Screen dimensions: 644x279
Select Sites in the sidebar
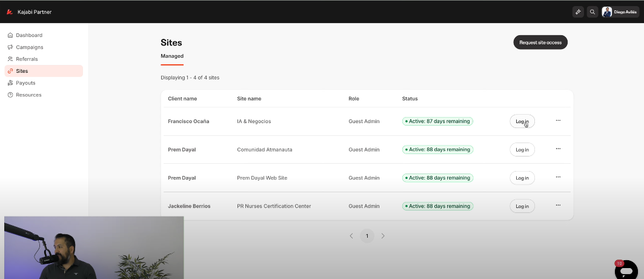(x=22, y=71)
